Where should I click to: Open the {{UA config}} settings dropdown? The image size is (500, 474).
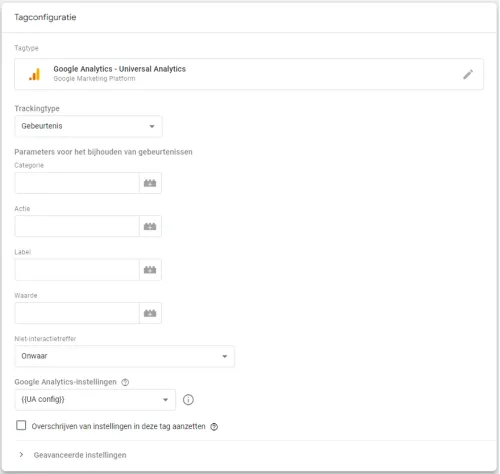point(95,399)
